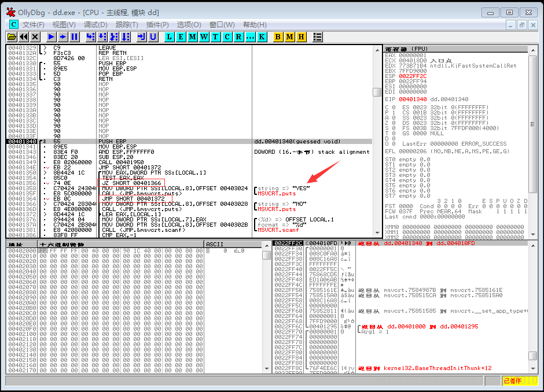The width and height of the screenshot is (544, 392).
Task: Click the Step over toolbar icon
Action: pyautogui.click(x=102, y=37)
